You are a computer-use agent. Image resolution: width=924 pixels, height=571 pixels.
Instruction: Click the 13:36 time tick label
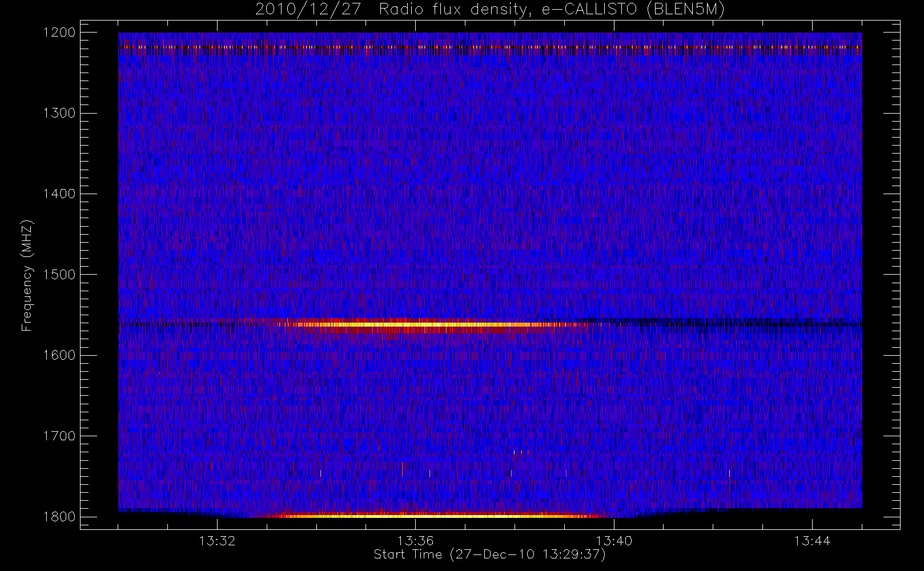(x=416, y=540)
